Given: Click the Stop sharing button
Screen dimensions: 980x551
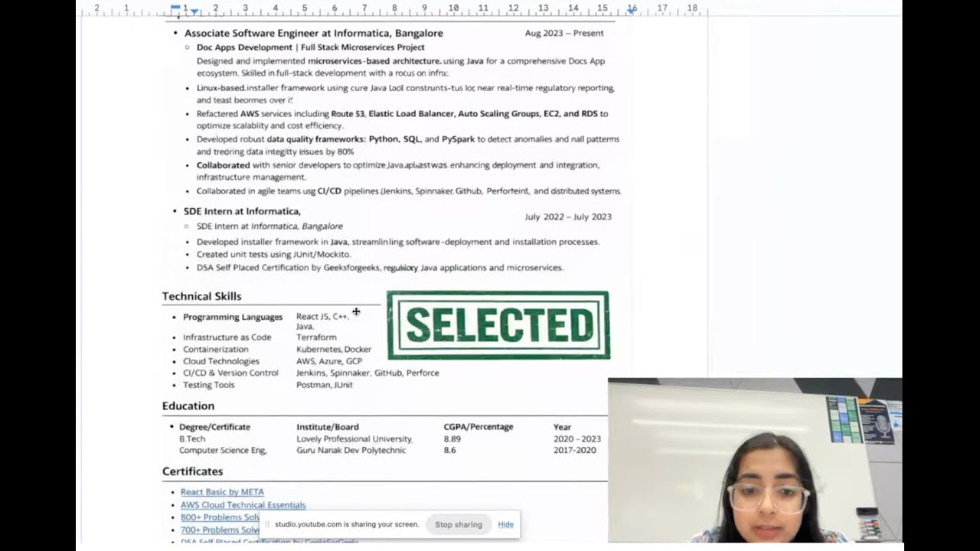Looking at the screenshot, I should point(459,524).
